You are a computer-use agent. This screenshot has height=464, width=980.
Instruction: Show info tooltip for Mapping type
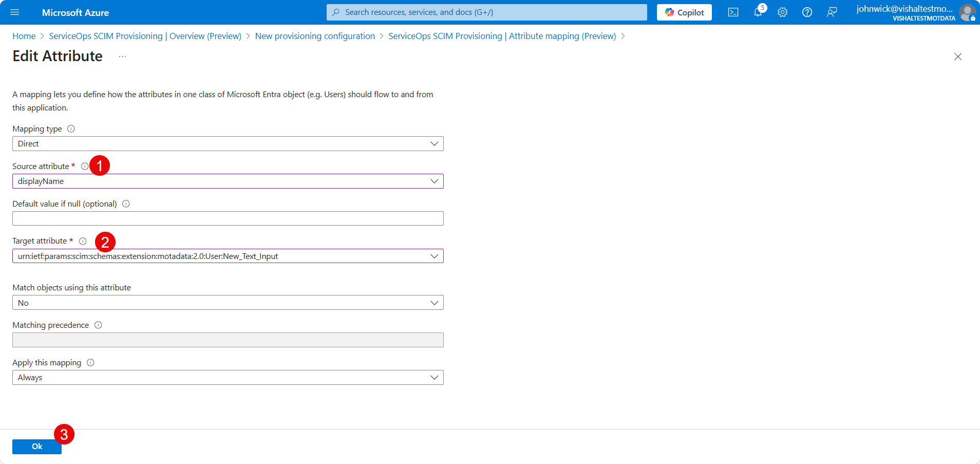pos(71,129)
